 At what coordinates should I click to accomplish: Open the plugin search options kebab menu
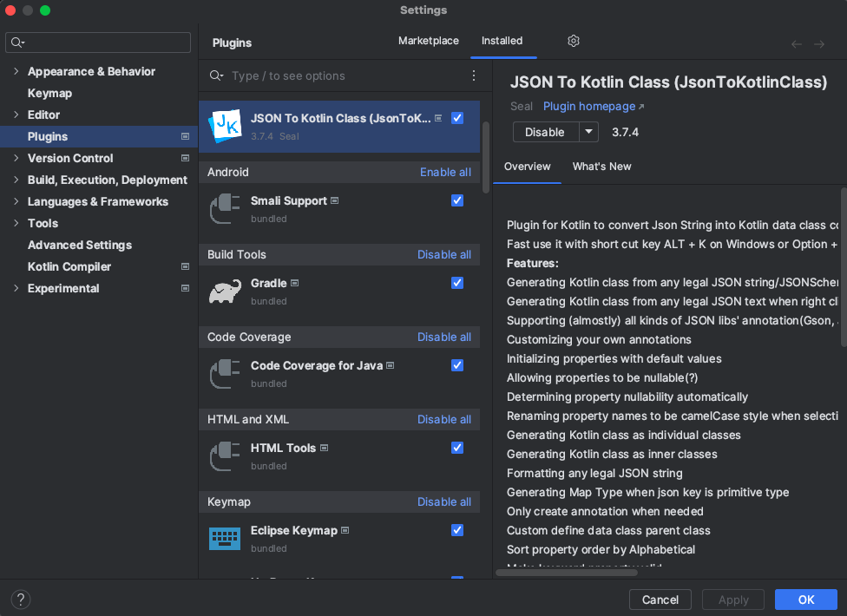point(474,75)
